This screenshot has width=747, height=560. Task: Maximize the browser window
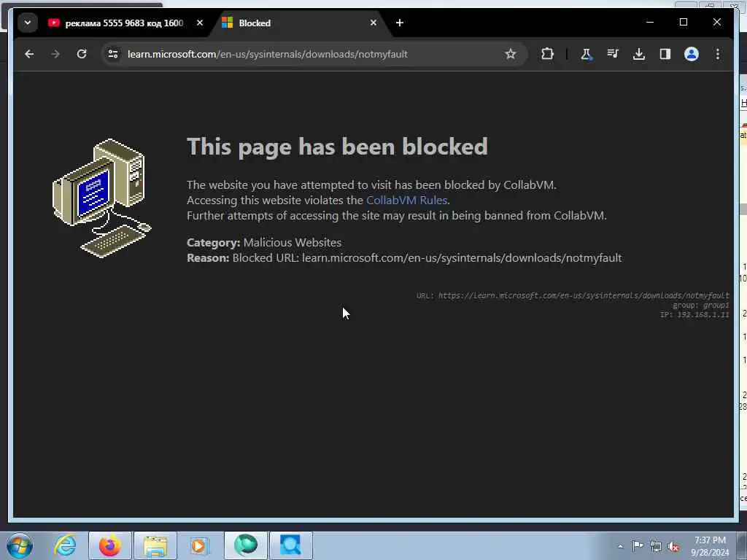pyautogui.click(x=683, y=23)
